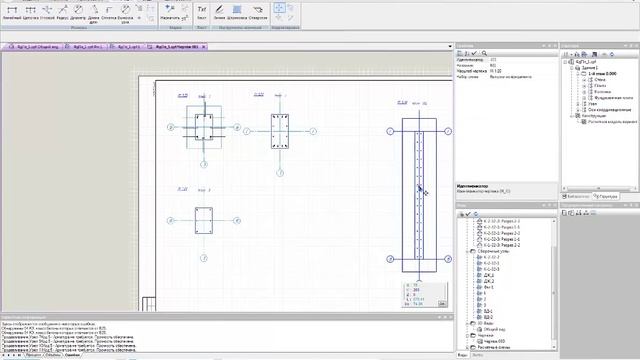Select БД-2 in the views tree

(x=488, y=317)
